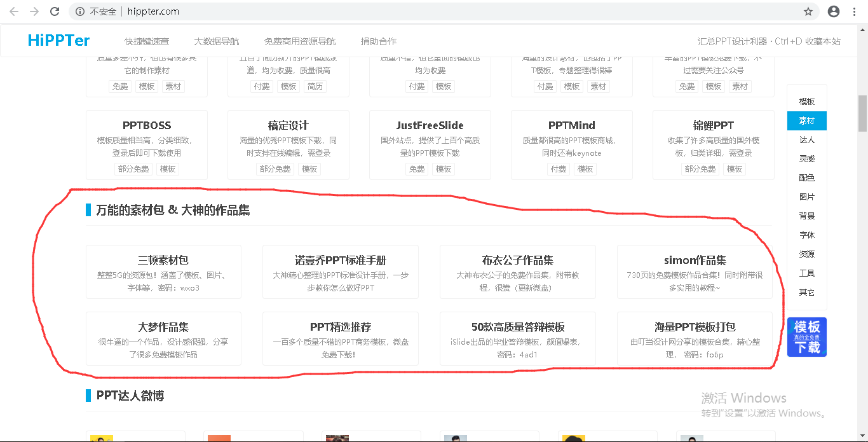Jump to 资源 section in sidebar

807,254
